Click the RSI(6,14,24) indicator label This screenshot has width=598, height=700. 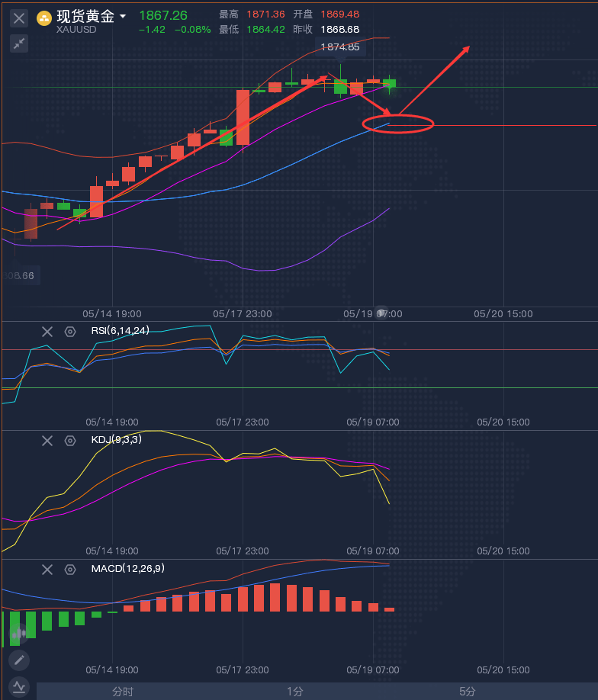pos(121,330)
